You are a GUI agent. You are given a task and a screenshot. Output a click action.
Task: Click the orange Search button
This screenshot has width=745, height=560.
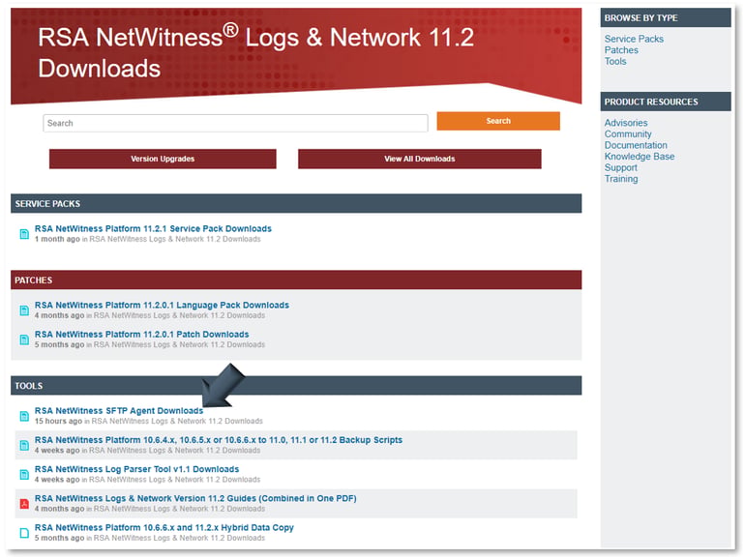click(498, 121)
